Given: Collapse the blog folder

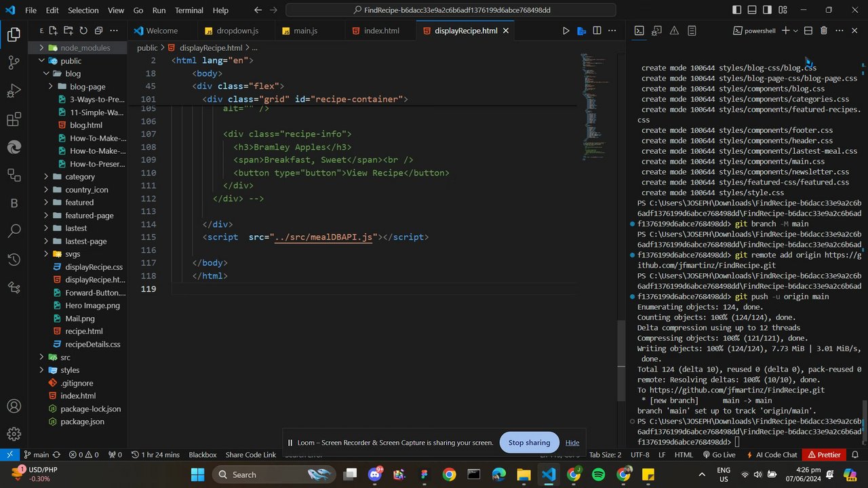Looking at the screenshot, I should (x=78, y=73).
